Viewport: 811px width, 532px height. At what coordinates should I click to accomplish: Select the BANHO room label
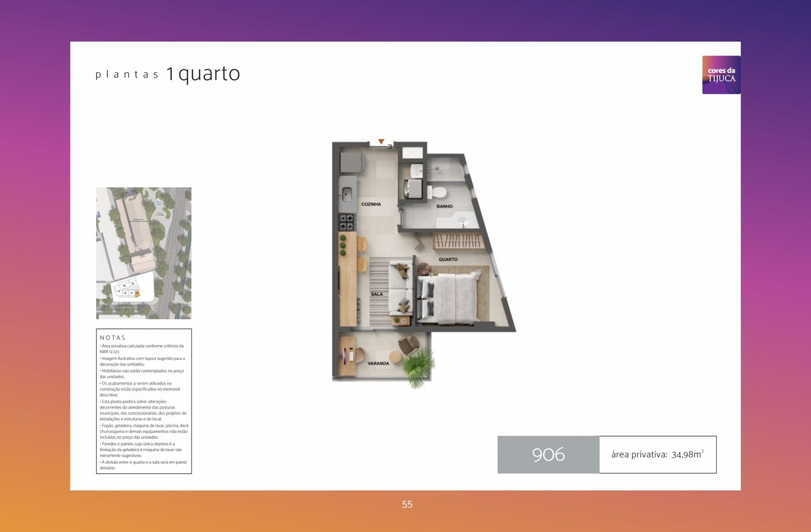pyautogui.click(x=445, y=206)
